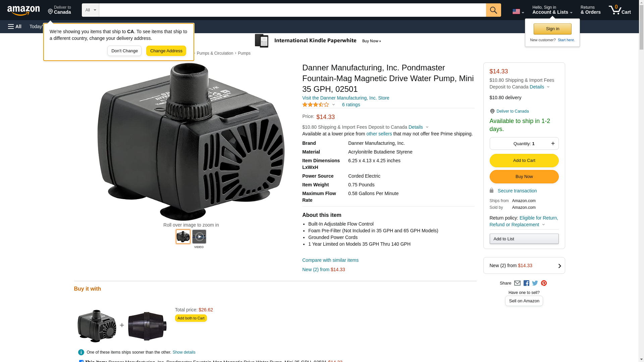Click the Add to Cart button
This screenshot has height=362, width=644.
click(x=524, y=161)
